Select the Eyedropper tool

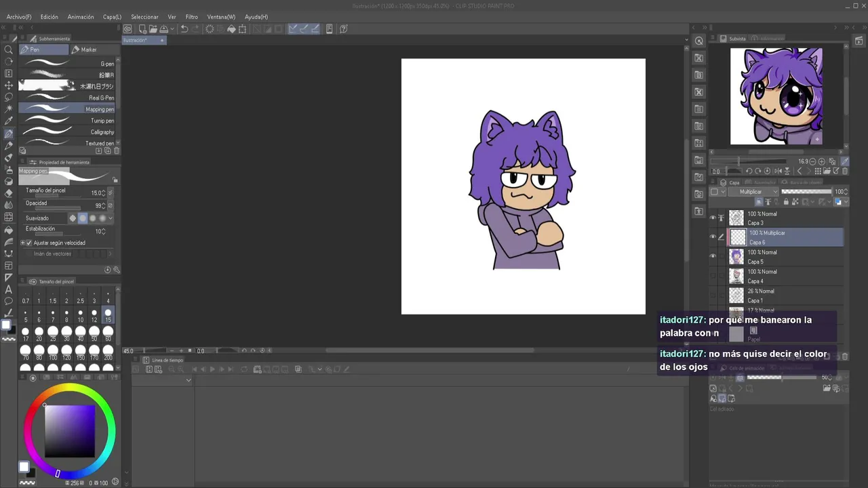coord(9,121)
